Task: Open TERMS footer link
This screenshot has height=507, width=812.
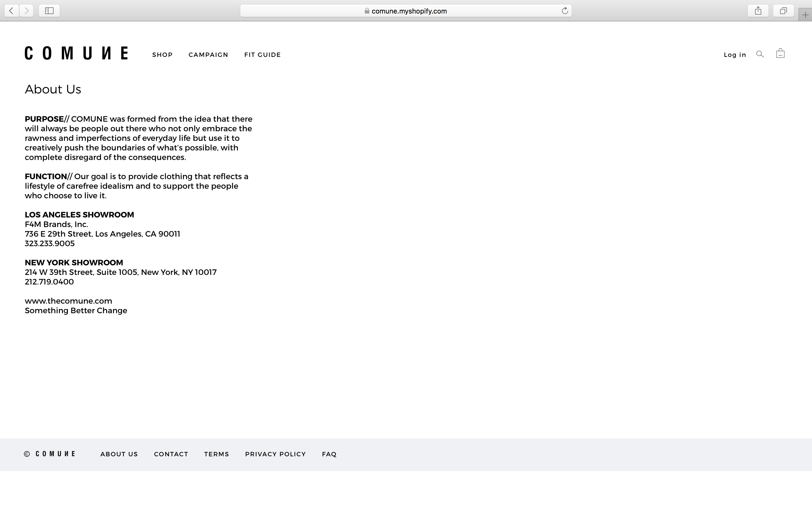Action: 217,454
